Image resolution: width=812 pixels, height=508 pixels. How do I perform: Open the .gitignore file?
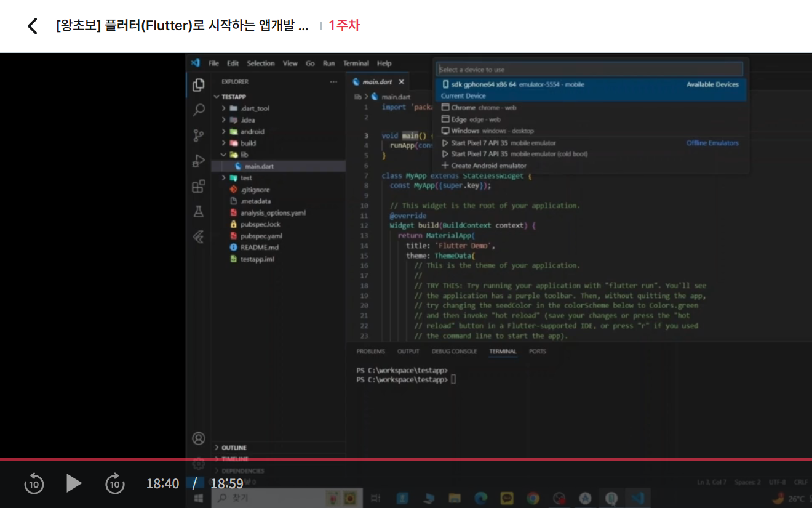point(278,190)
